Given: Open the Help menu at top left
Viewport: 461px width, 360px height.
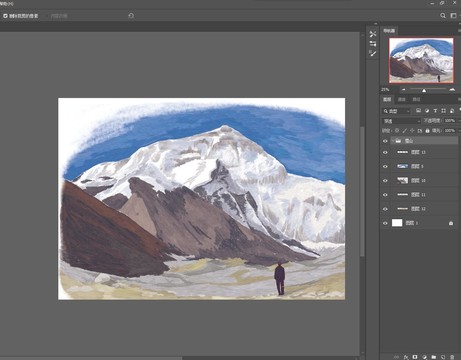Looking at the screenshot, I should coord(7,3).
